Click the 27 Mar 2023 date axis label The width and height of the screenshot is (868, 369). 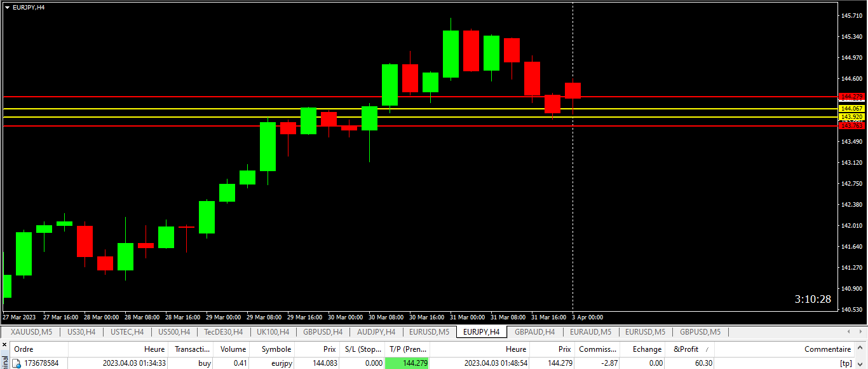tap(20, 317)
